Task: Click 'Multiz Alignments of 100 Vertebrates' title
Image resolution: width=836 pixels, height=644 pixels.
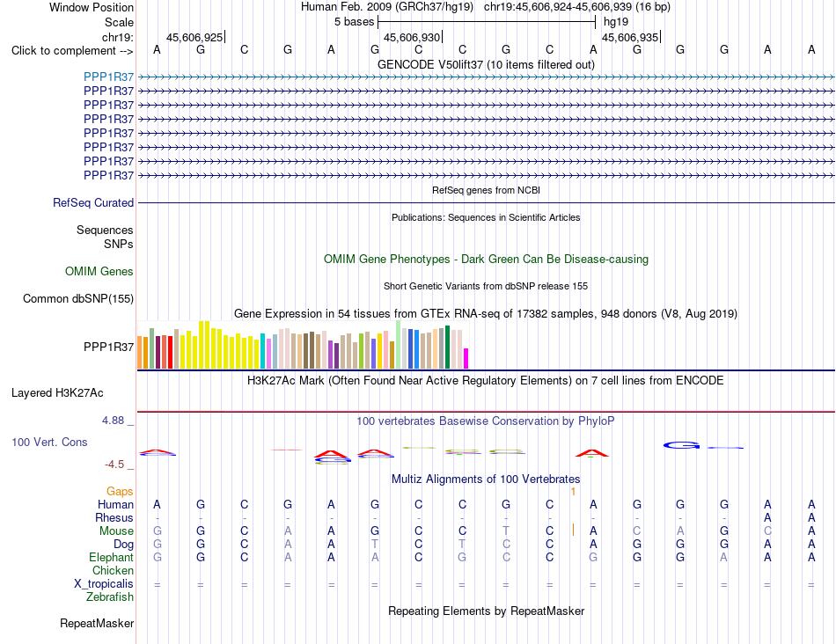Action: click(486, 479)
